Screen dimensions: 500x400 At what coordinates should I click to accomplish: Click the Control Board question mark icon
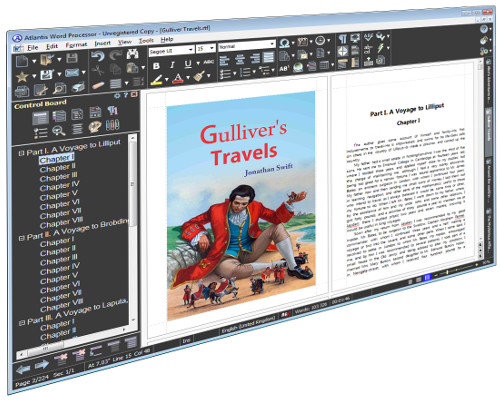tap(126, 95)
